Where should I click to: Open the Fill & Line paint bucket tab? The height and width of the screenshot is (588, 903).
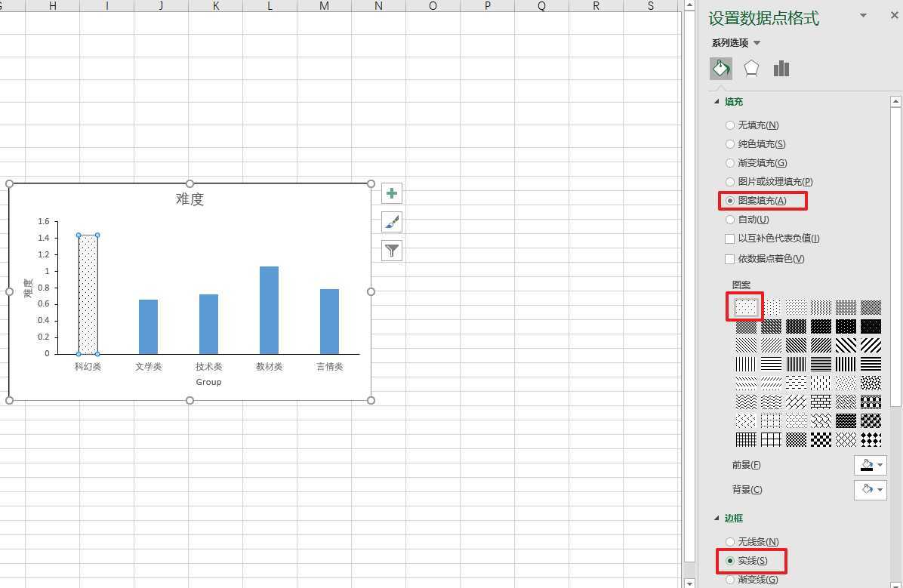tap(721, 69)
